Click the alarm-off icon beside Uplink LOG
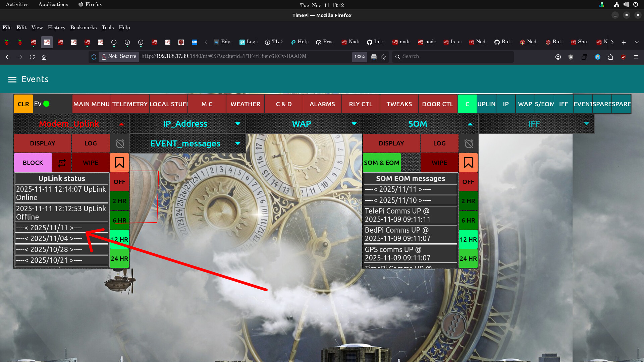Image resolution: width=644 pixels, height=362 pixels. [x=120, y=143]
